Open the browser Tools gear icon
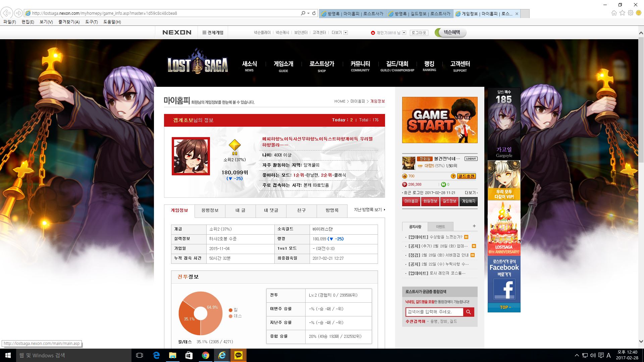Viewport: 644px width, 362px height. [x=631, y=13]
